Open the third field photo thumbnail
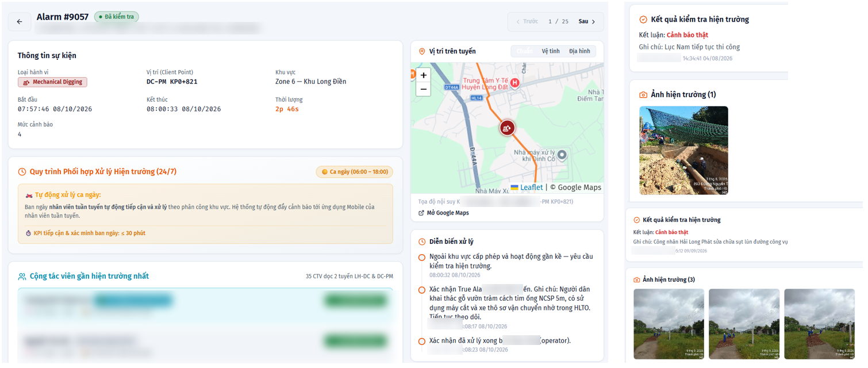Image resolution: width=868 pixels, height=368 pixels. 820,324
